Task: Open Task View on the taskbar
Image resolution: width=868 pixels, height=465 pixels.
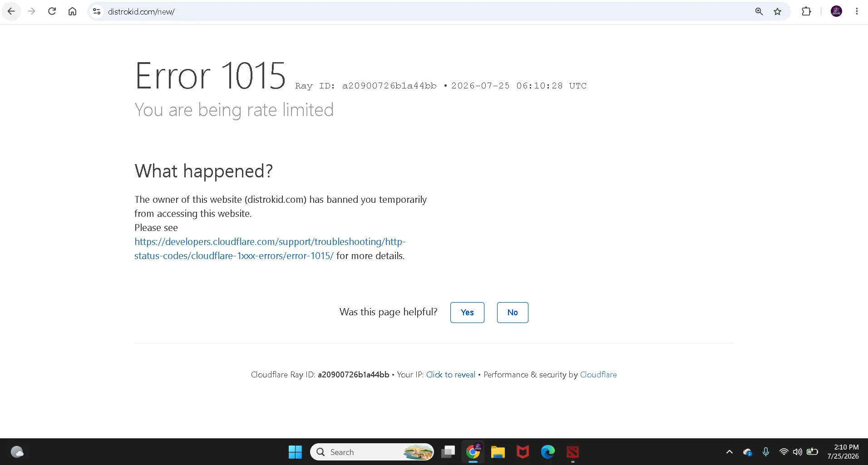Action: (x=448, y=452)
